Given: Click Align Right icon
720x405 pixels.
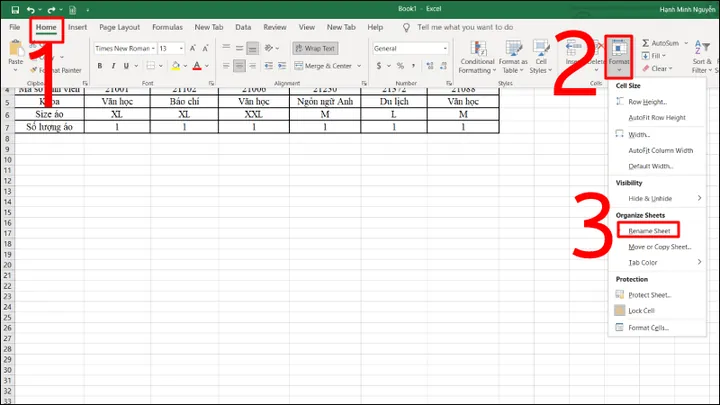Looking at the screenshot, I should pos(253,66).
